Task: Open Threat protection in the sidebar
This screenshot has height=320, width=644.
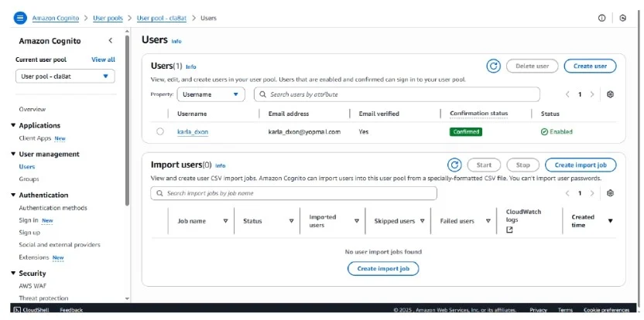Action: pyautogui.click(x=43, y=298)
